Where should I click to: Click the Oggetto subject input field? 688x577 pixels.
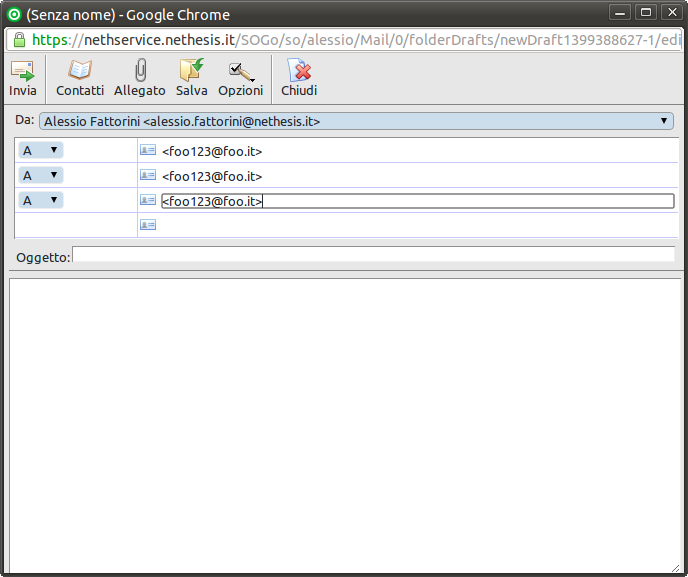[x=373, y=255]
